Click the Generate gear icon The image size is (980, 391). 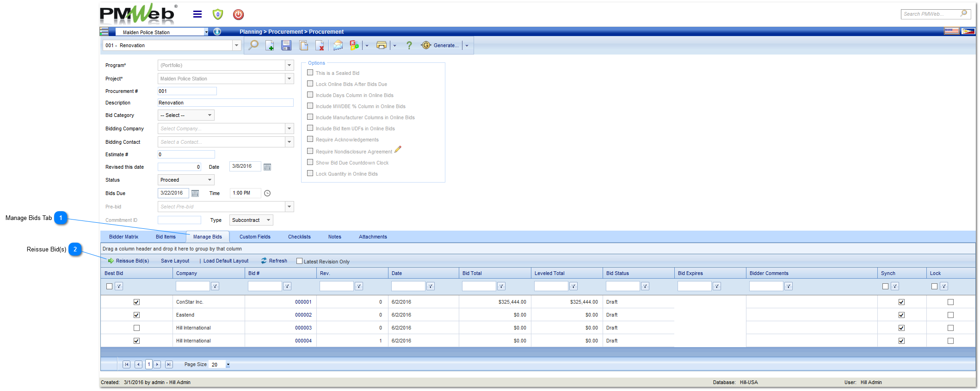(426, 45)
